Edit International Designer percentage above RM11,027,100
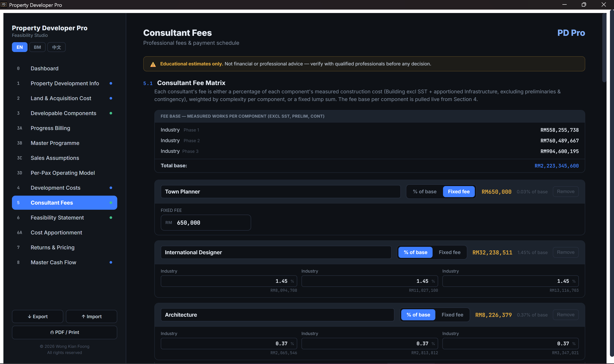 [x=370, y=281]
